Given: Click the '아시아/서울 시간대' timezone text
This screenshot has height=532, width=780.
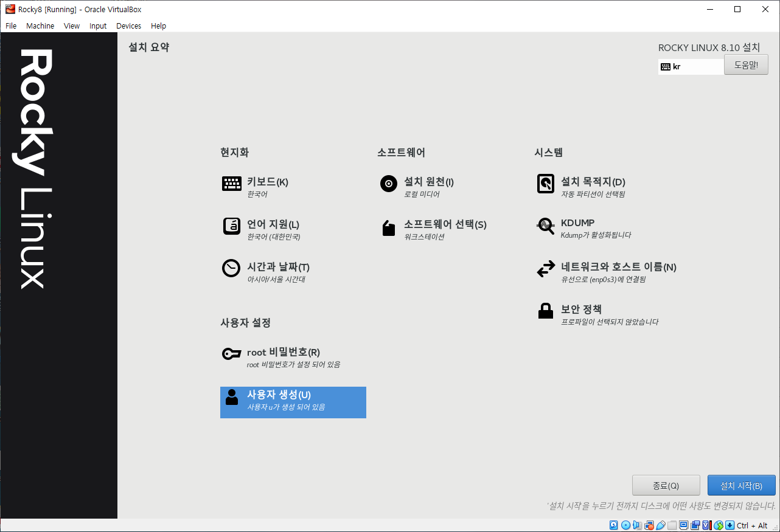Looking at the screenshot, I should pos(276,280).
